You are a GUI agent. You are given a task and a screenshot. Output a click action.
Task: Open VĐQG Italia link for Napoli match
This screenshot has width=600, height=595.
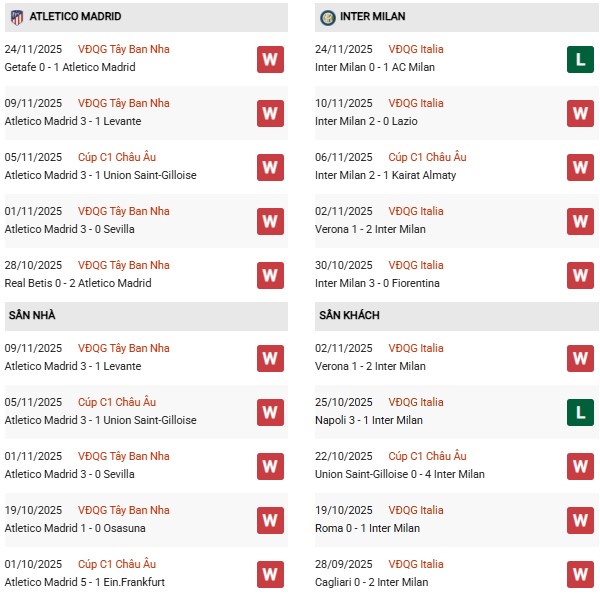click(416, 402)
